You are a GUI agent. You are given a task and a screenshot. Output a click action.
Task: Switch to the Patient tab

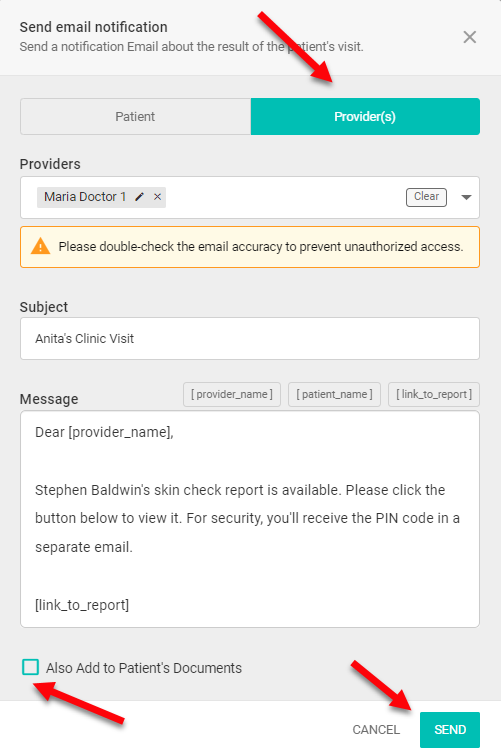pos(135,117)
